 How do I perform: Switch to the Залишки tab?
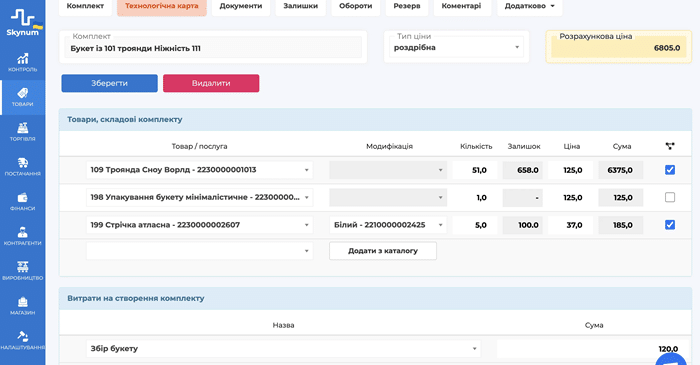click(300, 6)
